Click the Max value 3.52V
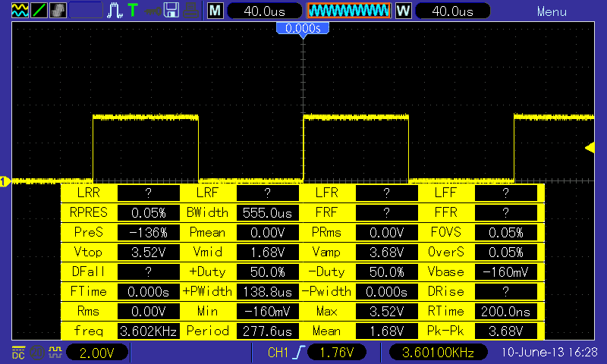607x364 pixels. pos(386,312)
